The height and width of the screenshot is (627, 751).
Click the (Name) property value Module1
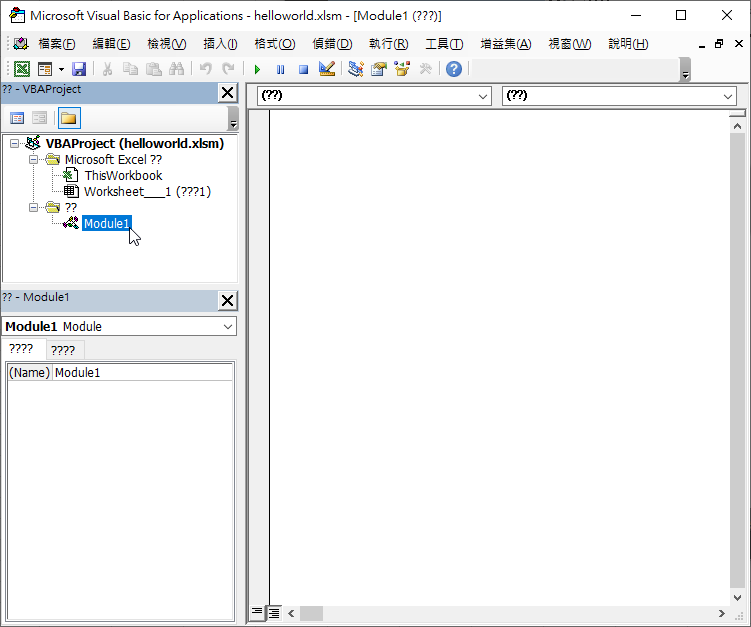(140, 373)
